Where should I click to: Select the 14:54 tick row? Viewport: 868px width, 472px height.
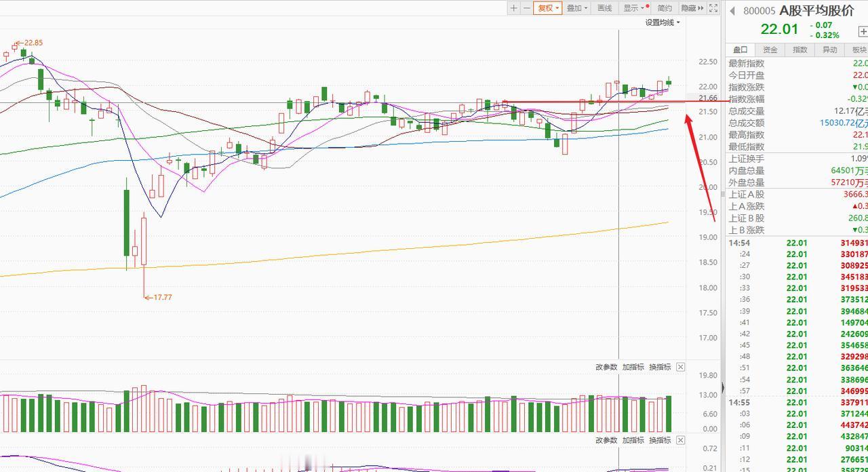(x=797, y=243)
